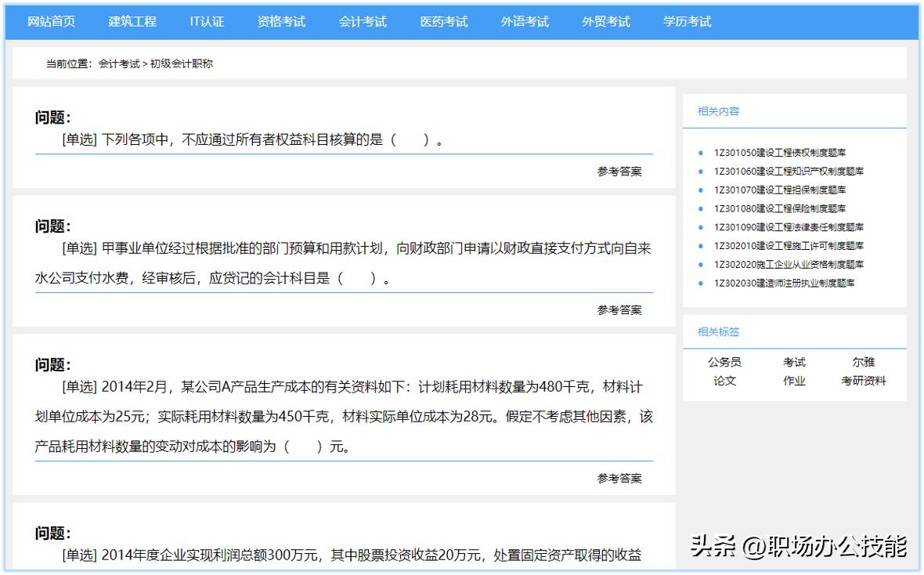
Task: Go to the 外语考试 category
Action: 525,22
